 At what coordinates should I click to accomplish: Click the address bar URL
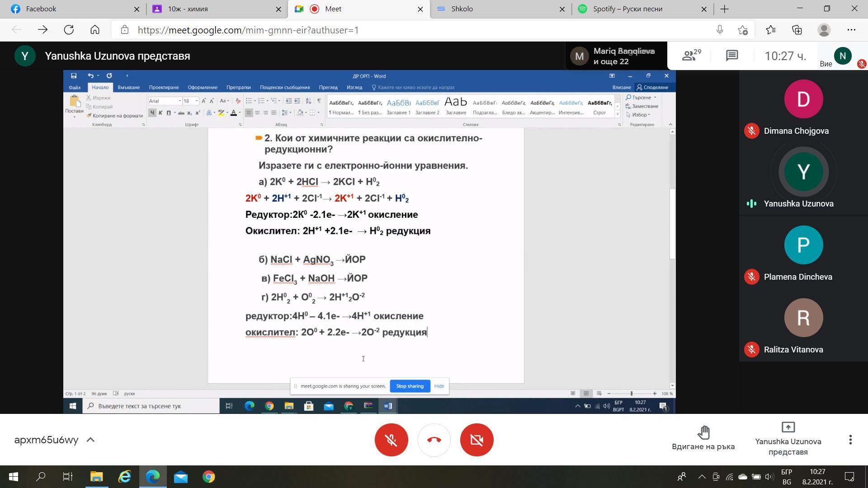248,30
